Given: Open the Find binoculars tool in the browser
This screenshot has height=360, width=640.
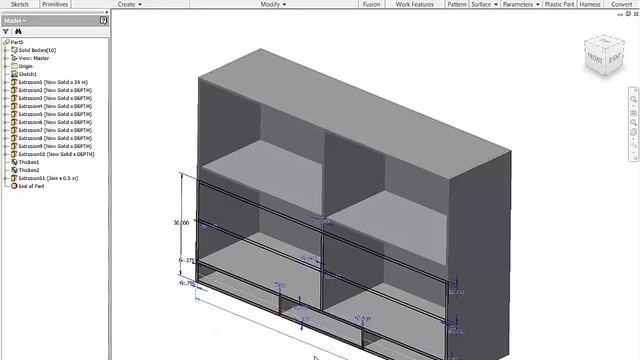Looking at the screenshot, I should click(18, 31).
